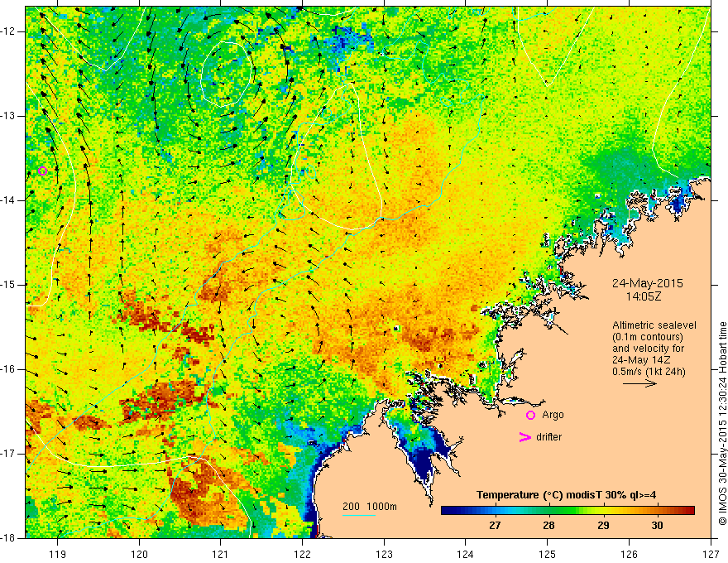Click the longitude axis label 123
Screen dimensions: 728x563
tap(384, 554)
